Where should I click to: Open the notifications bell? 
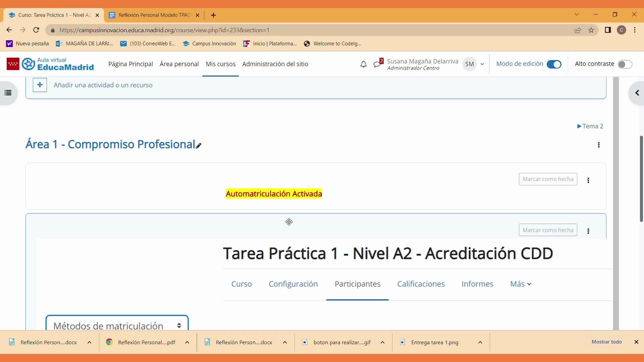363,64
